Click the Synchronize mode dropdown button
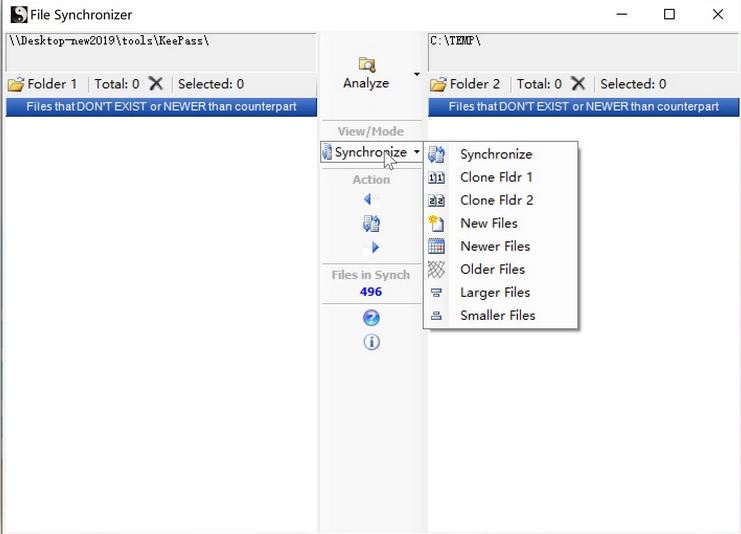Image resolution: width=741 pixels, height=534 pixels. (x=371, y=152)
